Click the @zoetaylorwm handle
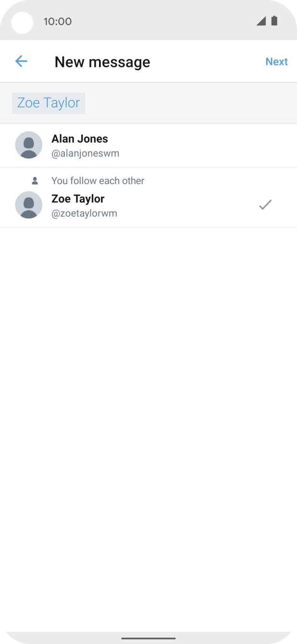The image size is (297, 644). pos(84,213)
